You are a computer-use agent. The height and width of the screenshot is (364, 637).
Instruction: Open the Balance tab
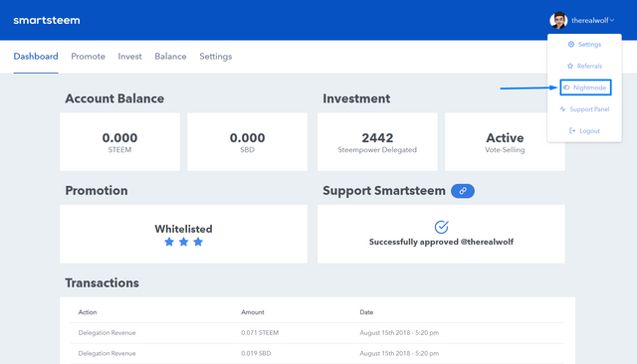pyautogui.click(x=170, y=57)
